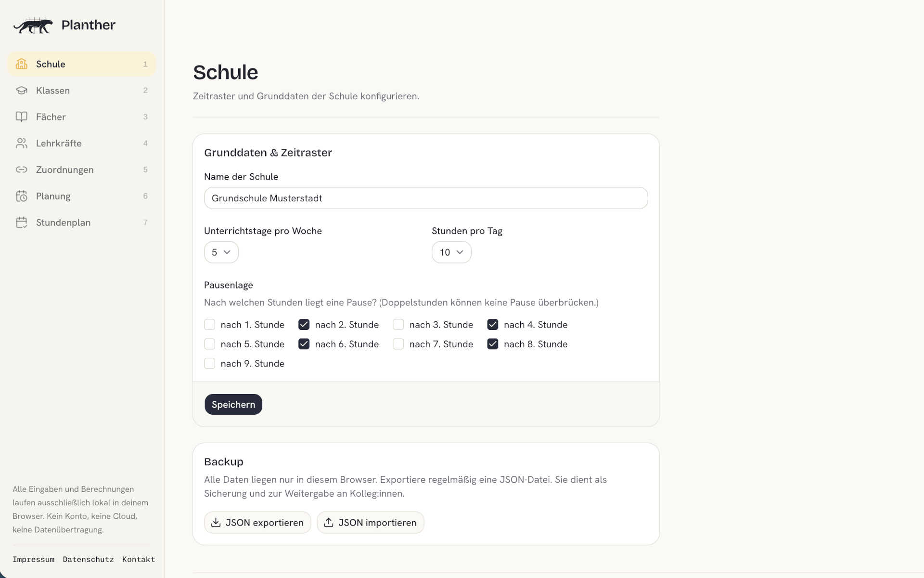Viewport: 924px width, 578px height.
Task: Click the calendar clock Planung icon
Action: [x=22, y=196]
